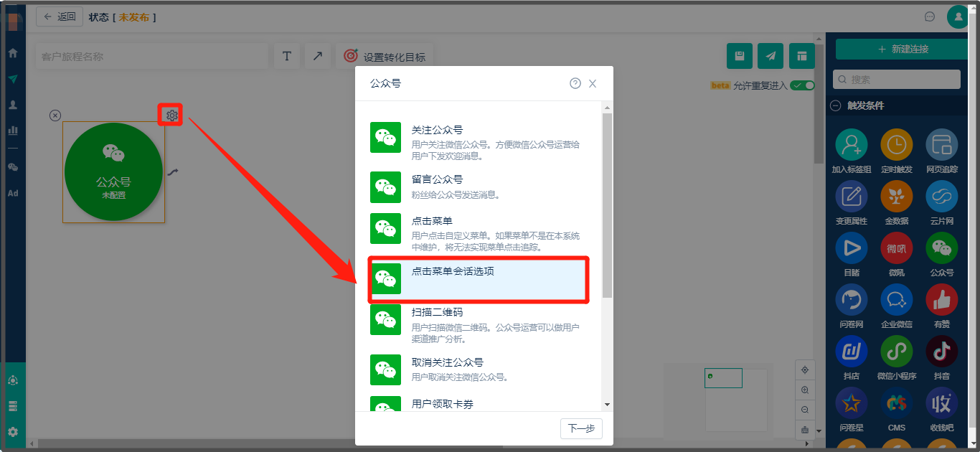The image size is (980, 452).
Task: Open contacts person icon in left sidebar
Action: point(12,105)
